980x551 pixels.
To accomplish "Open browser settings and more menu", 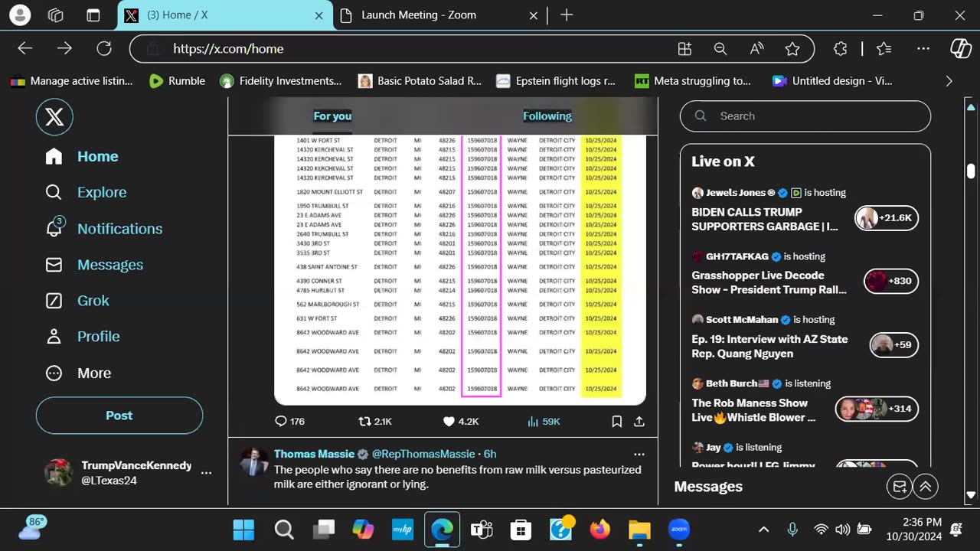I will (923, 49).
